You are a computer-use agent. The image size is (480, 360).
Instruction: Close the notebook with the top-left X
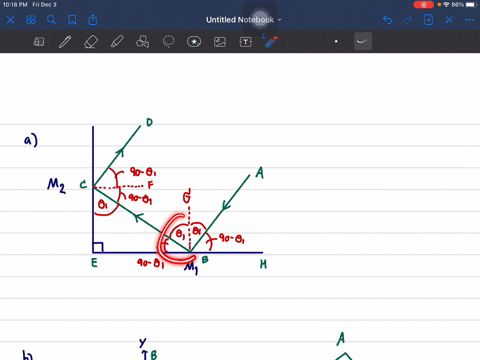point(10,20)
